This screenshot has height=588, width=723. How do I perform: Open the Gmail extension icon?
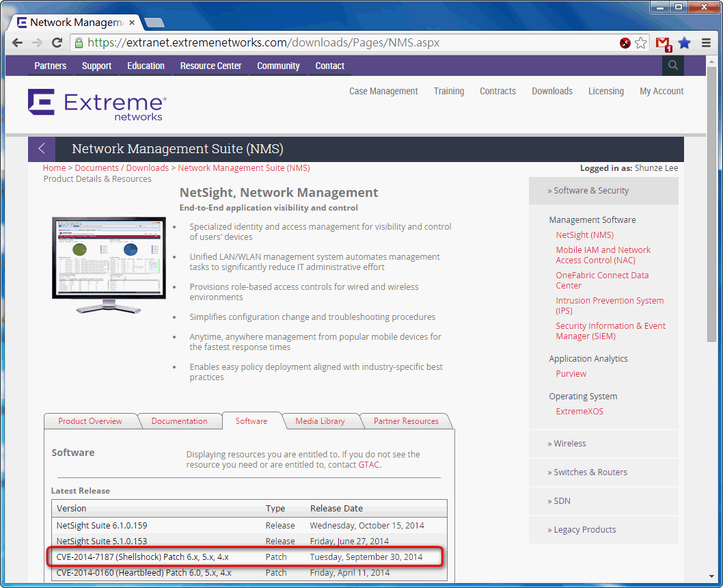(x=663, y=43)
